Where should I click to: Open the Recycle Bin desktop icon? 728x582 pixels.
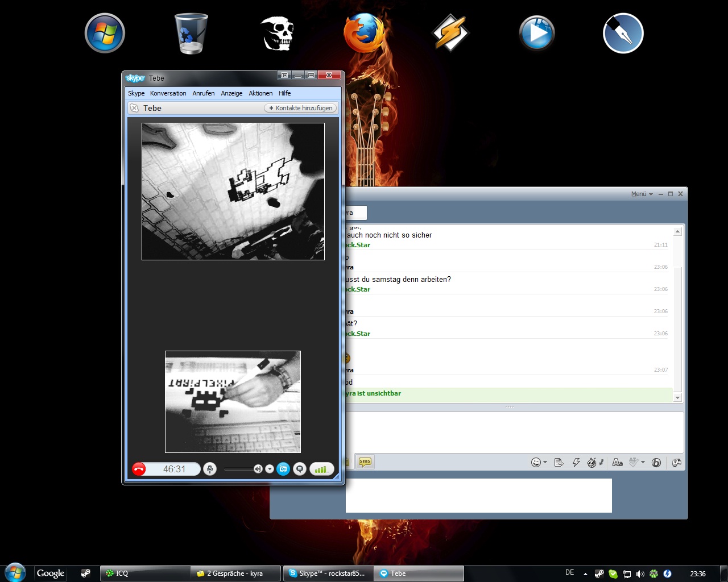pyautogui.click(x=191, y=33)
